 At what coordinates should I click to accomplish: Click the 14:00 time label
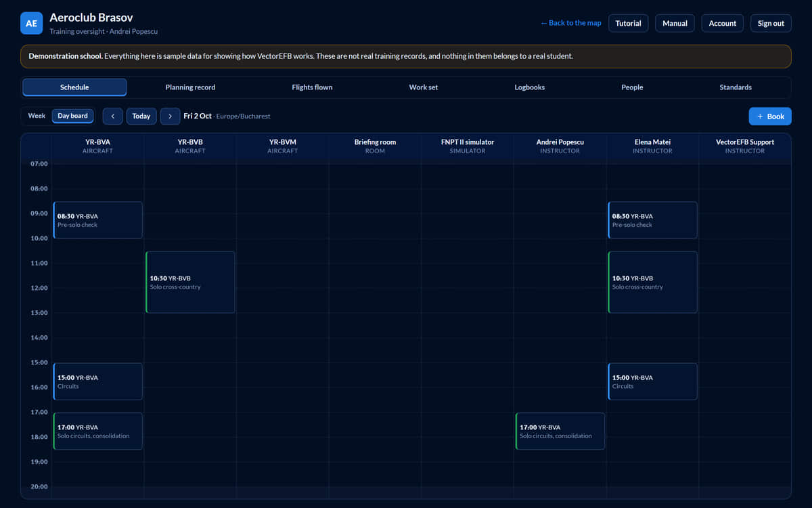(39, 337)
